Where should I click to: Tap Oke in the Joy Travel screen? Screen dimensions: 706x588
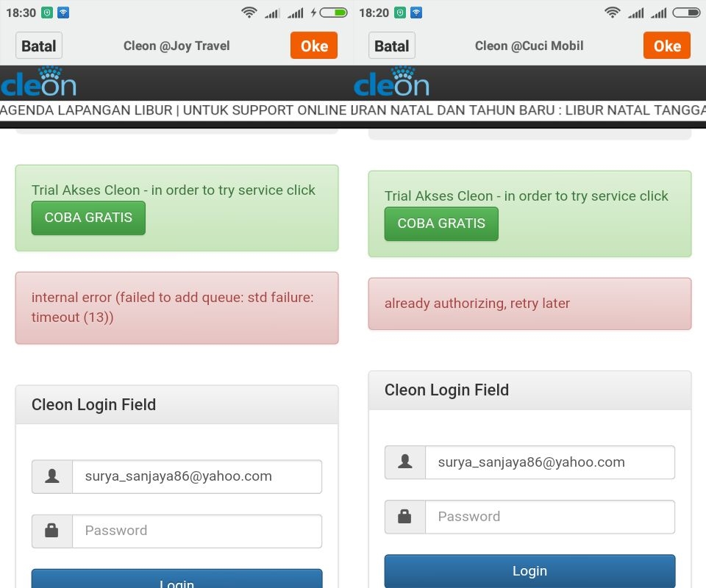314,46
